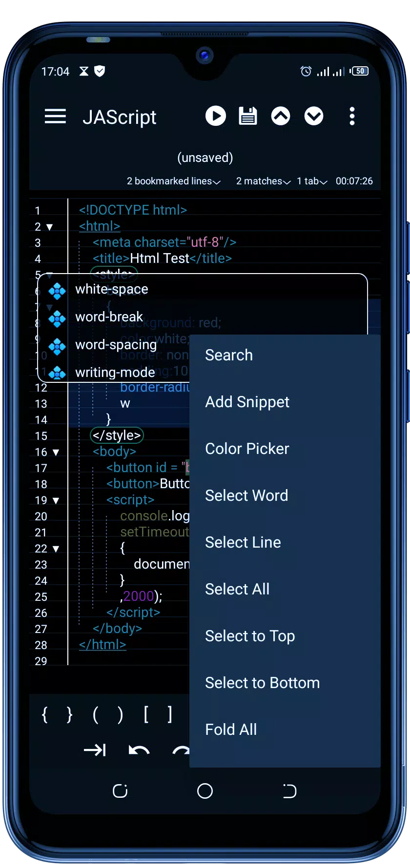The width and height of the screenshot is (410, 868).
Task: Choose Select to Bottom menu entry
Action: click(285, 683)
